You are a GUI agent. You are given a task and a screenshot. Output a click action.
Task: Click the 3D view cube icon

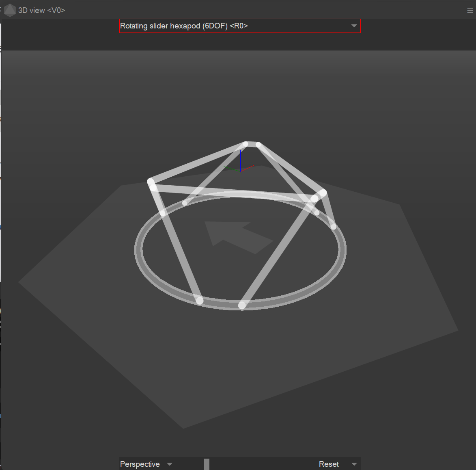[x=10, y=10]
